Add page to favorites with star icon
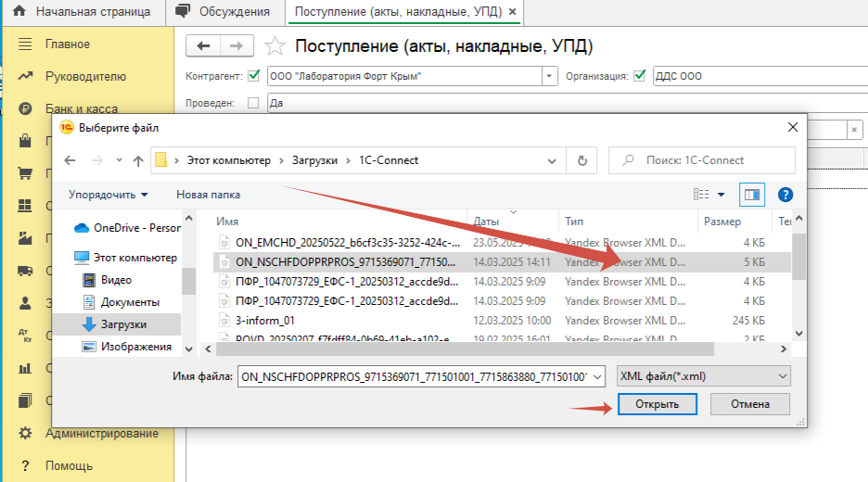The width and height of the screenshot is (868, 482). click(x=274, y=46)
